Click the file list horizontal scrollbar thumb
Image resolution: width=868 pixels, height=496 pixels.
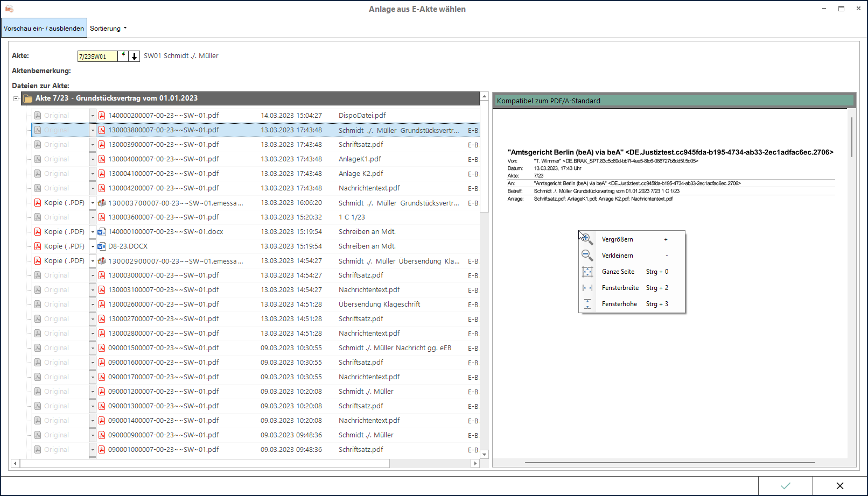[205, 463]
